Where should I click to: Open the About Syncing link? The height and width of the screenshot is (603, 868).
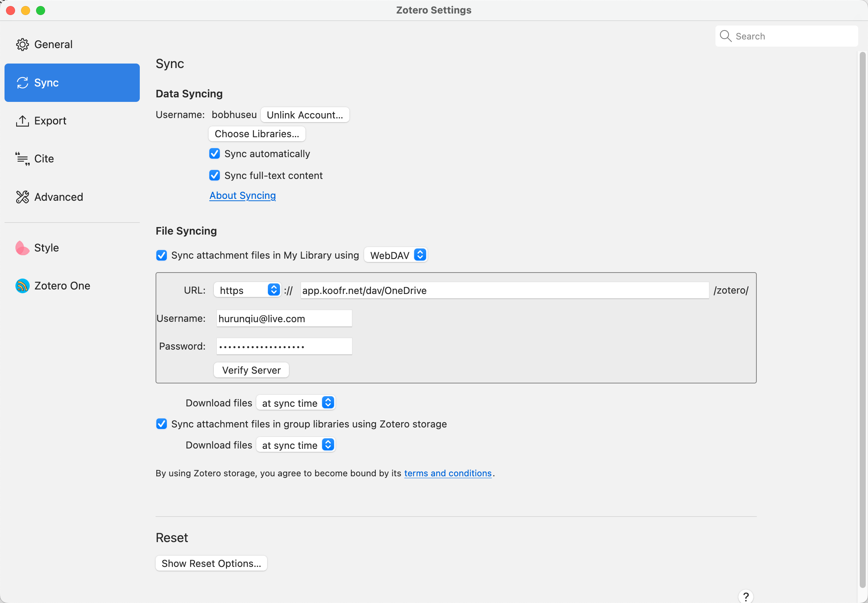(x=242, y=195)
